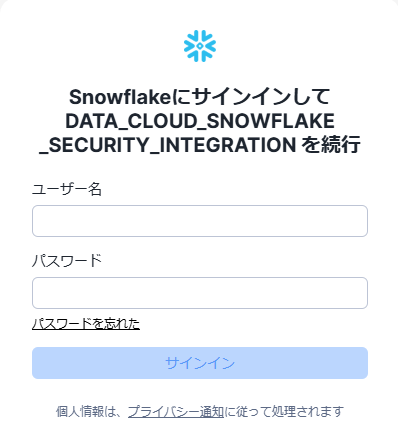Click the サインイン button
The width and height of the screenshot is (398, 437).
200,363
